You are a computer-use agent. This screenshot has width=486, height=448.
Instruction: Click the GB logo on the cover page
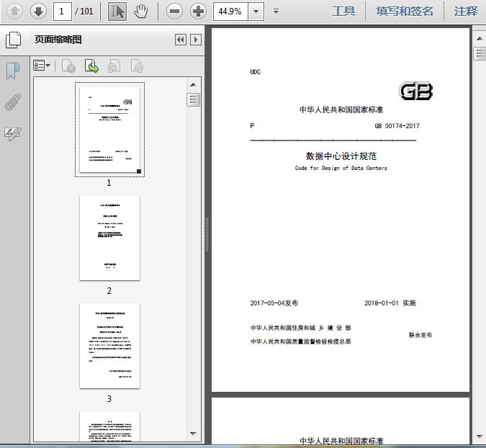tap(415, 91)
